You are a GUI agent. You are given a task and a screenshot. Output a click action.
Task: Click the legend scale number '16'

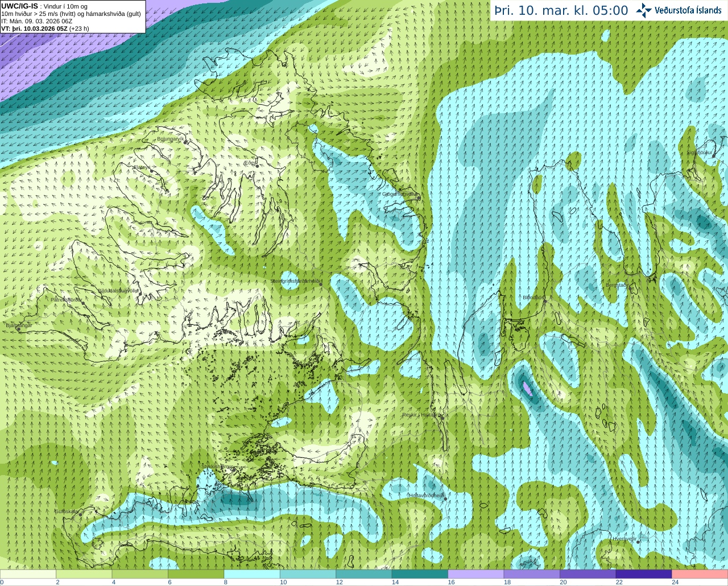[451, 582]
